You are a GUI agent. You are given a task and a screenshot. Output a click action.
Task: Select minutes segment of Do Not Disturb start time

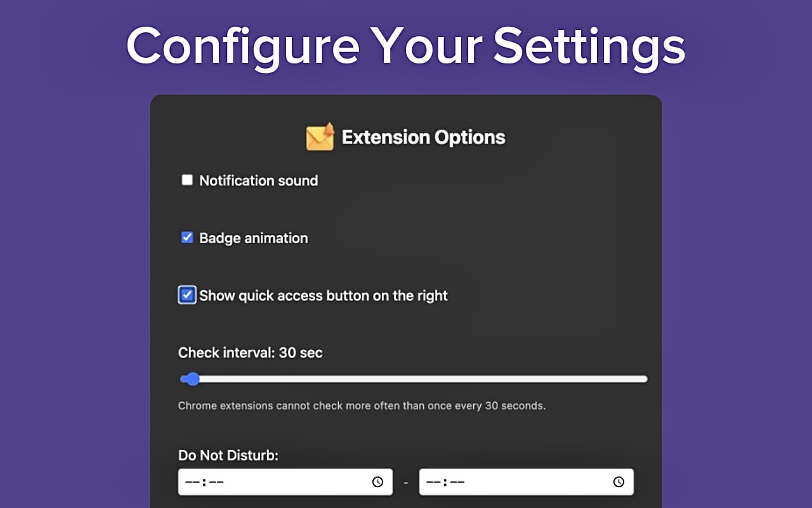(x=216, y=483)
